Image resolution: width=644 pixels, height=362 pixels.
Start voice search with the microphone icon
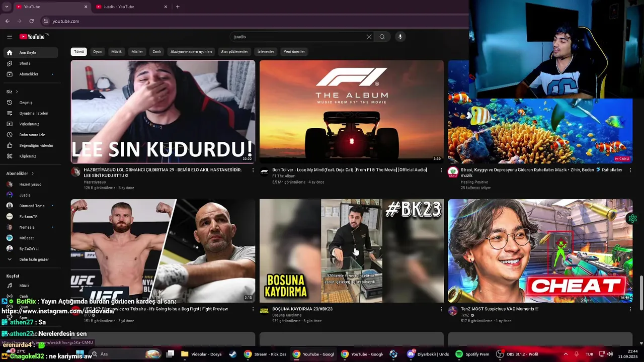pos(400,37)
